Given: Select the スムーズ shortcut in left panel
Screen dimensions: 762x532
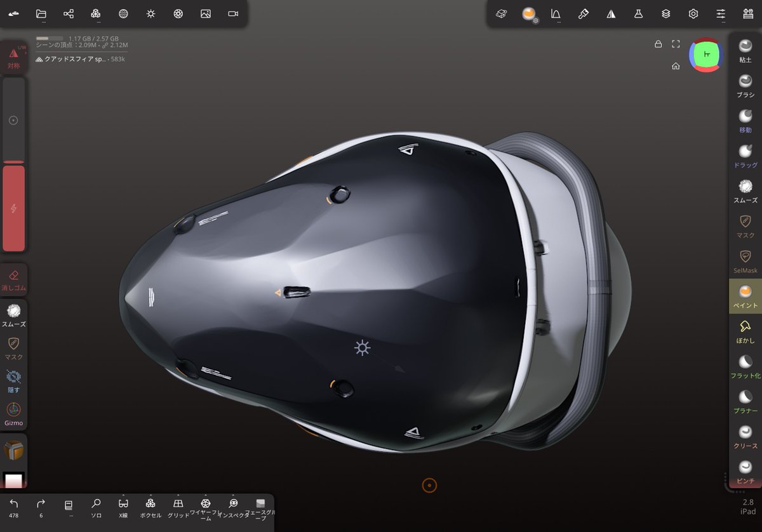Looking at the screenshot, I should (13, 315).
